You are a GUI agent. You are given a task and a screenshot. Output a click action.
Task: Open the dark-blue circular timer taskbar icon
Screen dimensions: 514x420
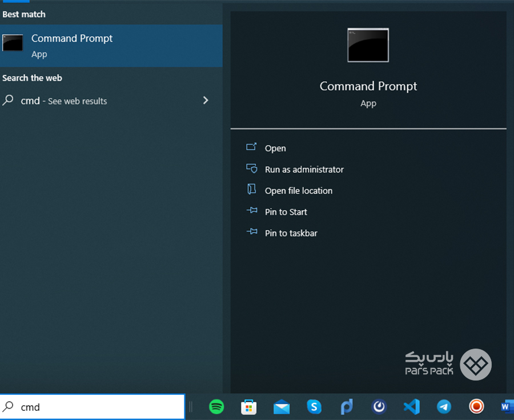(379, 407)
